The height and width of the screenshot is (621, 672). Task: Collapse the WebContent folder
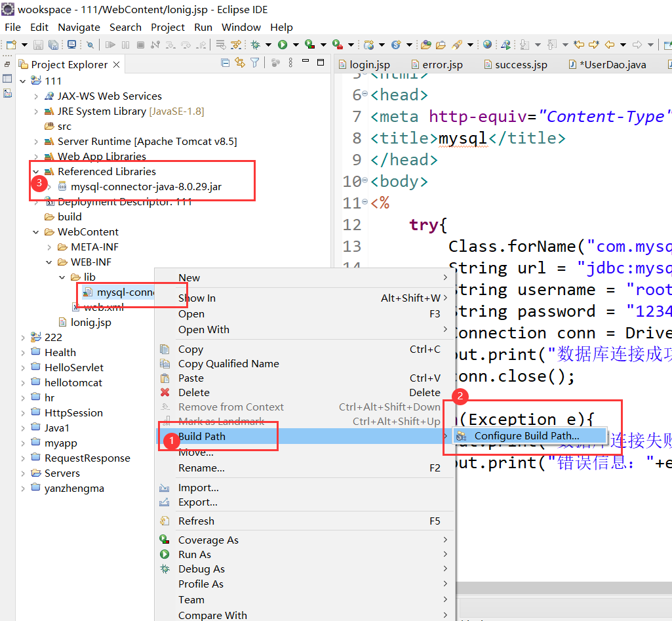[x=36, y=232]
